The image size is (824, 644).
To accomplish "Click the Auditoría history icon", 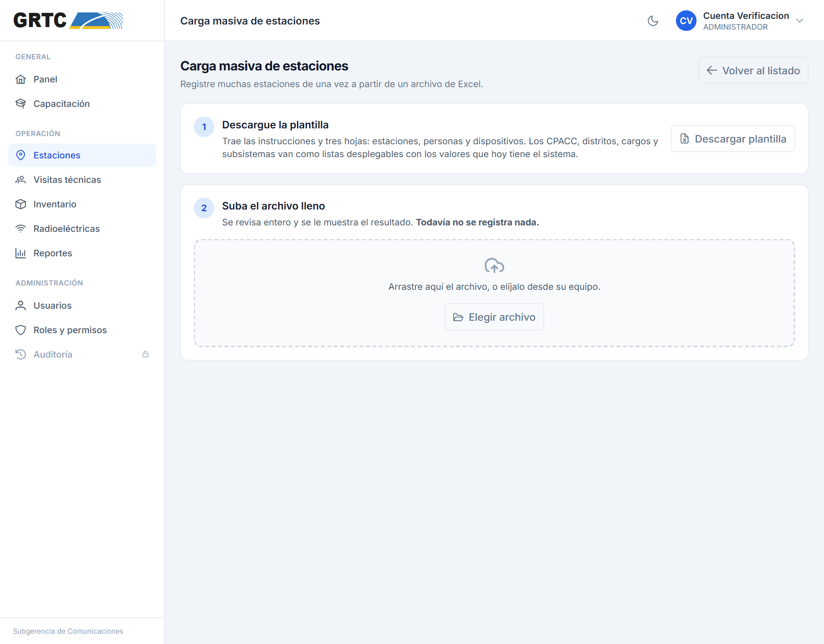I will click(21, 355).
